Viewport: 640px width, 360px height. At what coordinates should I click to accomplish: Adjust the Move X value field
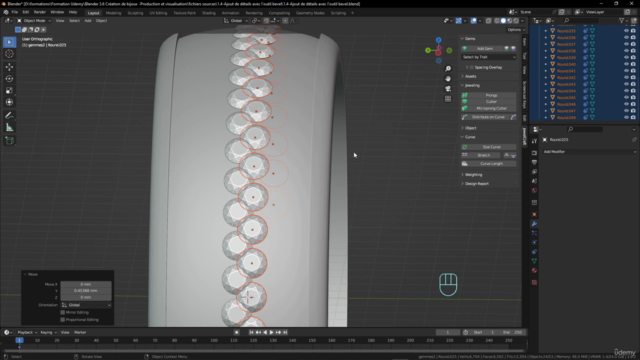[x=86, y=284]
